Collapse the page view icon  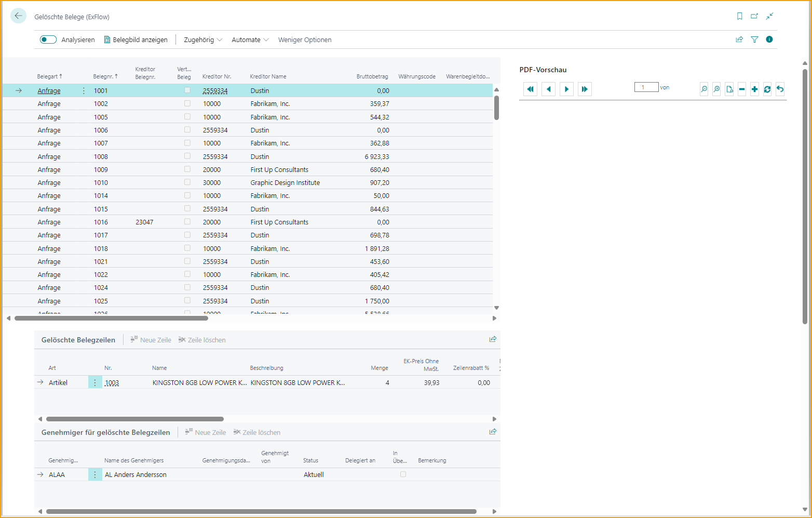(769, 16)
